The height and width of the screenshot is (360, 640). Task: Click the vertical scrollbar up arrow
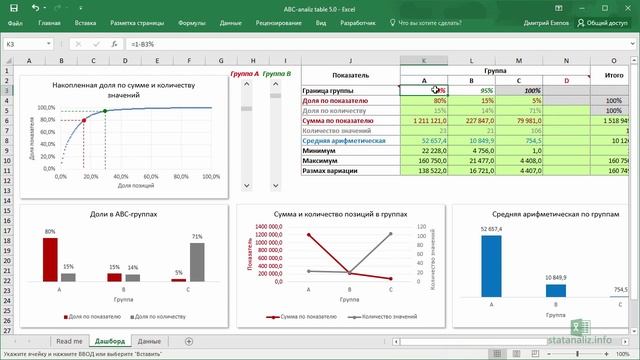pyautogui.click(x=634, y=61)
